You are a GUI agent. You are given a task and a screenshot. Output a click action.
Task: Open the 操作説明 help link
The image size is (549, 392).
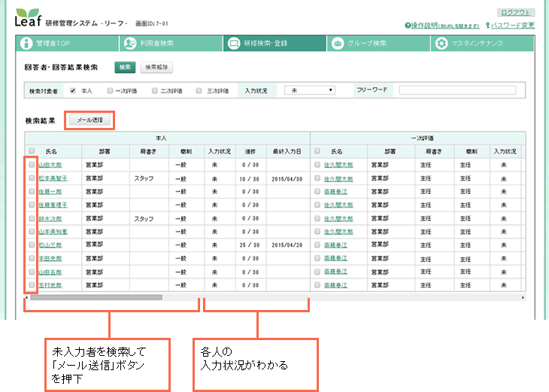442,26
